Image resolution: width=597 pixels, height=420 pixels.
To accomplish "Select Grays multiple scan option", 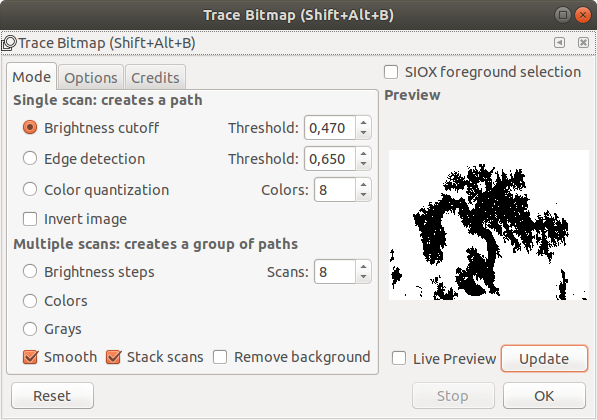I will (x=30, y=329).
